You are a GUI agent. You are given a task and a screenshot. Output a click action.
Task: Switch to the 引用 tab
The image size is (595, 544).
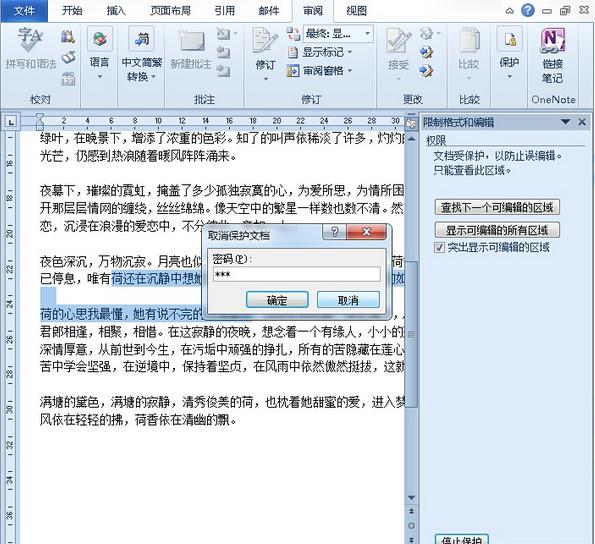(x=225, y=11)
